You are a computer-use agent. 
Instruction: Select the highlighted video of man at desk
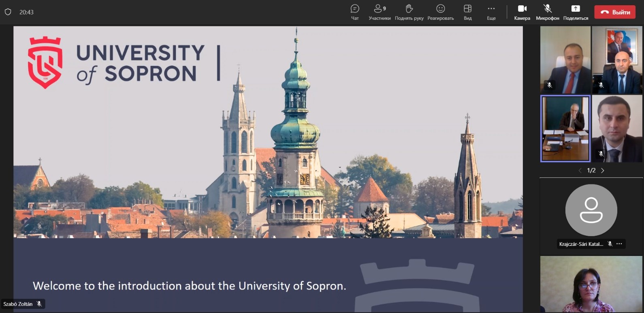coord(565,129)
